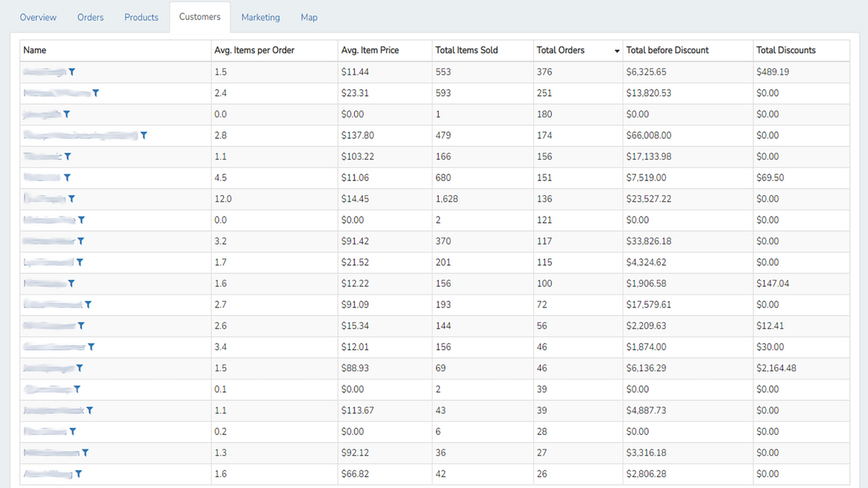Click the $3,316.18 total before discount cell

click(688, 453)
